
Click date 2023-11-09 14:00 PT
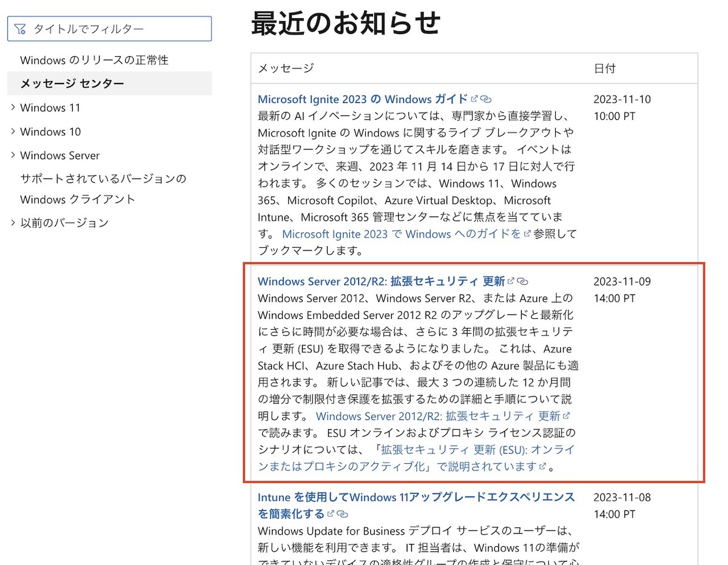622,290
